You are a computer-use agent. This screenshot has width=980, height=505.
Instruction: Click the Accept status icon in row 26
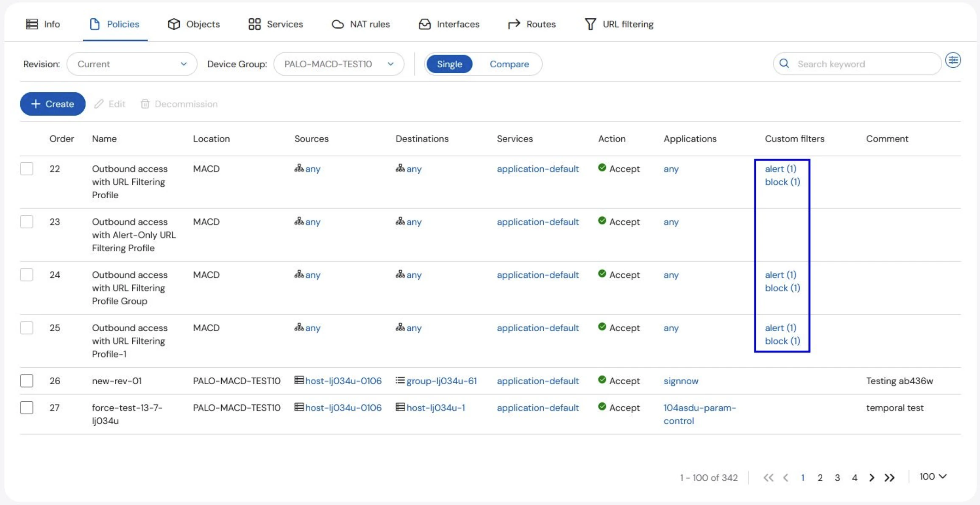coord(602,380)
